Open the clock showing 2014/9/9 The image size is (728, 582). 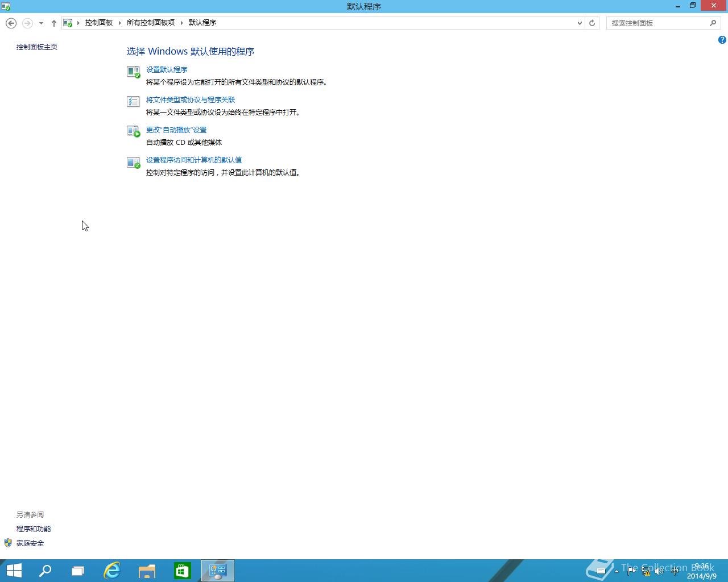(702, 571)
